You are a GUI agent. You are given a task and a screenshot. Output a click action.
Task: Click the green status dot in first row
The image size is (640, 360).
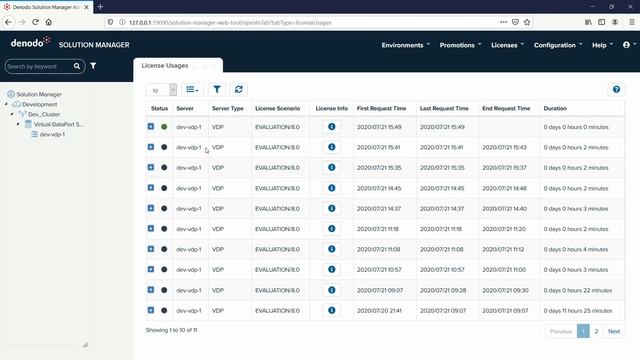pyautogui.click(x=164, y=127)
